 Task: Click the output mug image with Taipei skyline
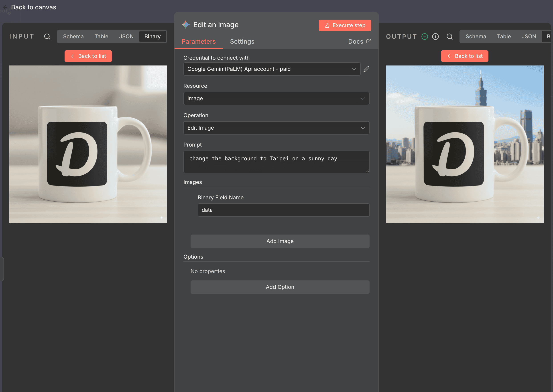[464, 144]
